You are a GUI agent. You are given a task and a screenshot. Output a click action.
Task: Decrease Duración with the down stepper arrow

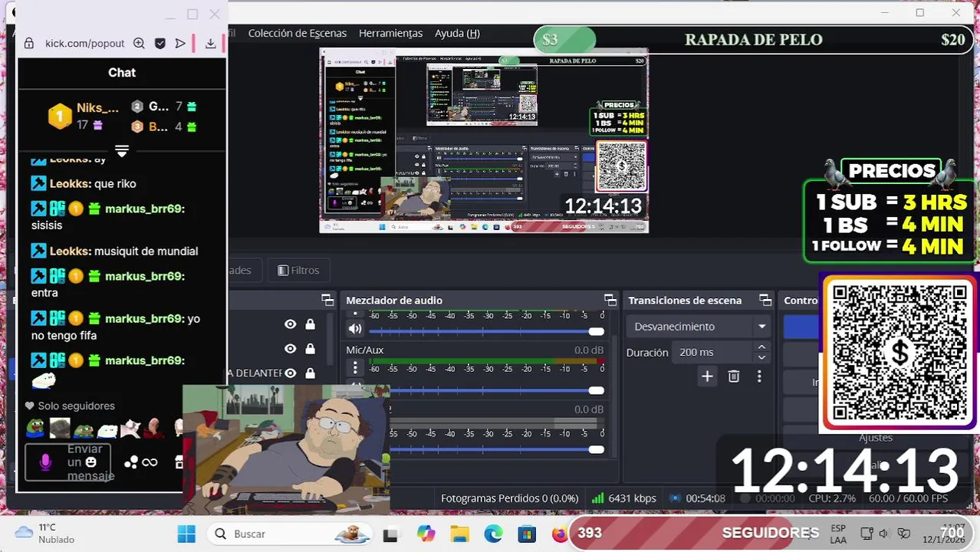pyautogui.click(x=761, y=358)
